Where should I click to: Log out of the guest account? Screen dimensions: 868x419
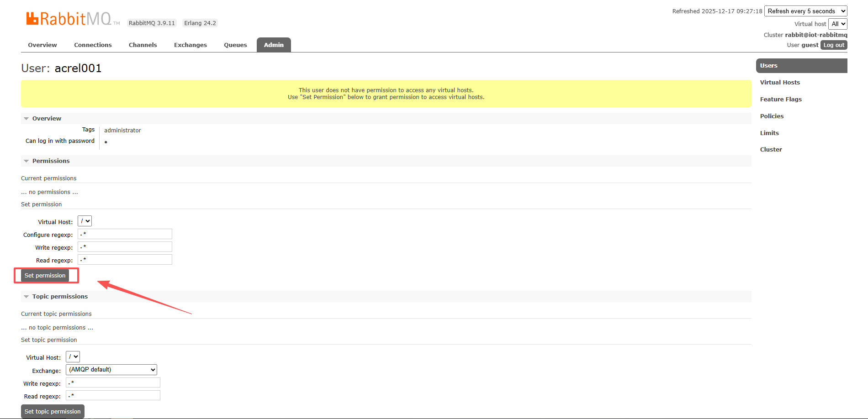pos(834,45)
